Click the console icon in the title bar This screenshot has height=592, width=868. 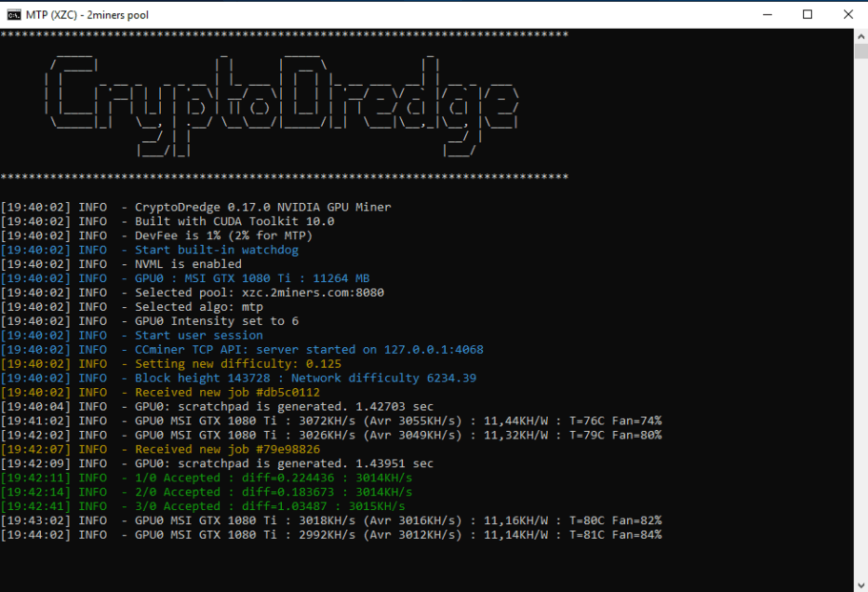[x=13, y=14]
